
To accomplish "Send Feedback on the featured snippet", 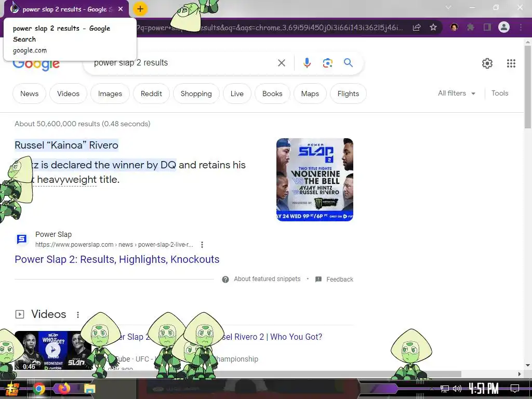I will (334, 279).
